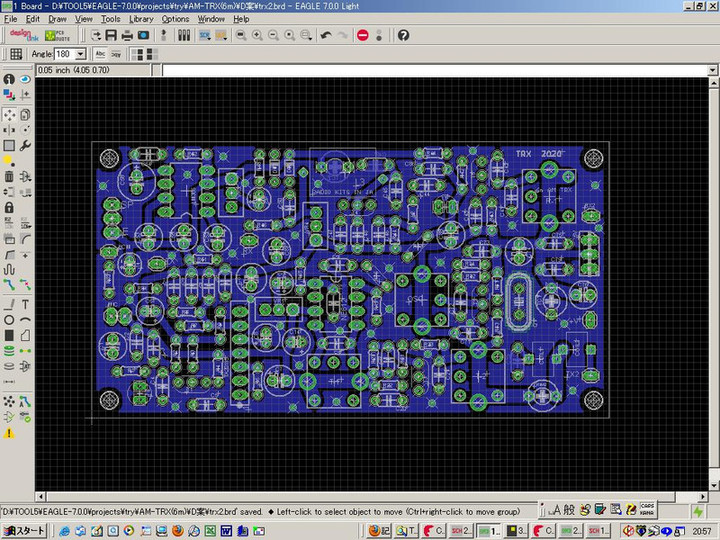Open Help via the question mark icon
Viewport: 720px width, 540px height.
403,35
